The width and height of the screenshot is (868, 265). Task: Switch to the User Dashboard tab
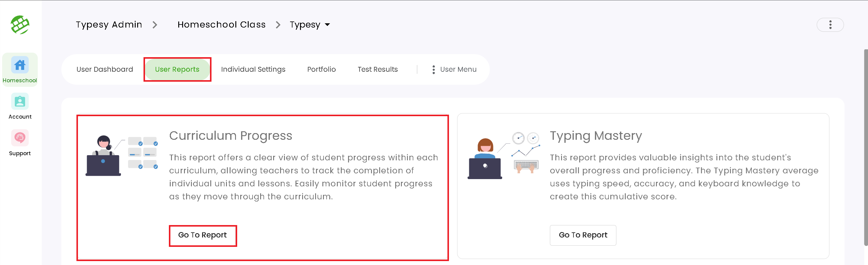[x=105, y=70]
